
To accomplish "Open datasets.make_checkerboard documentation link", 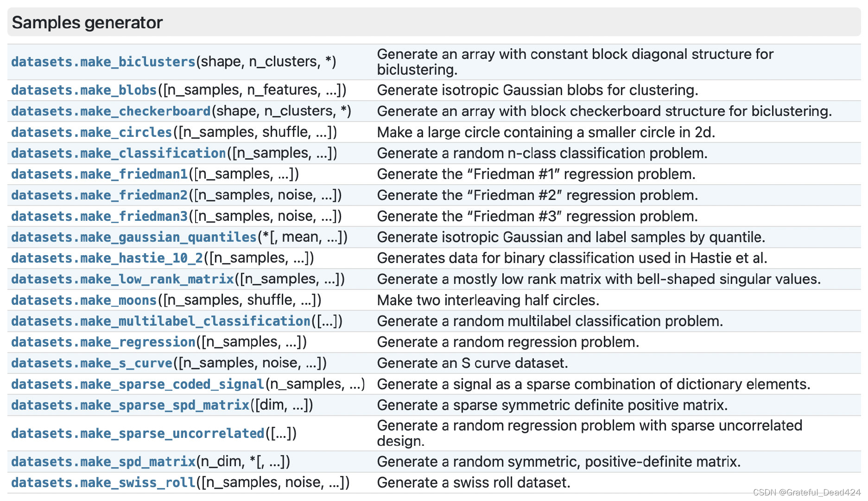I will [111, 111].
